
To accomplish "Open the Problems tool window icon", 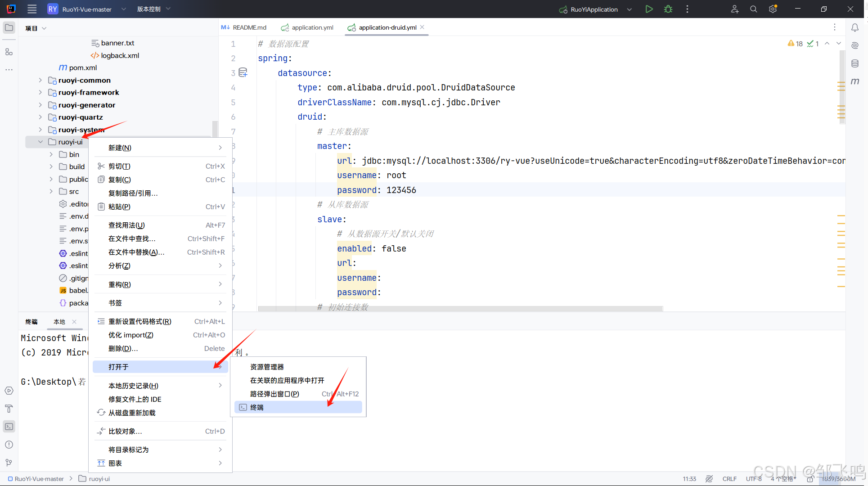I will pyautogui.click(x=9, y=445).
